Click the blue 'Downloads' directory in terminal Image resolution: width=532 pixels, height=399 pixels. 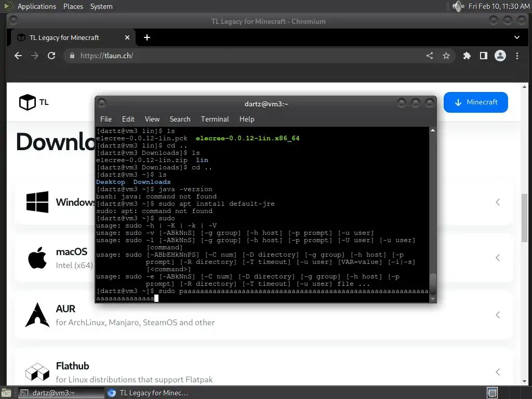tap(152, 182)
